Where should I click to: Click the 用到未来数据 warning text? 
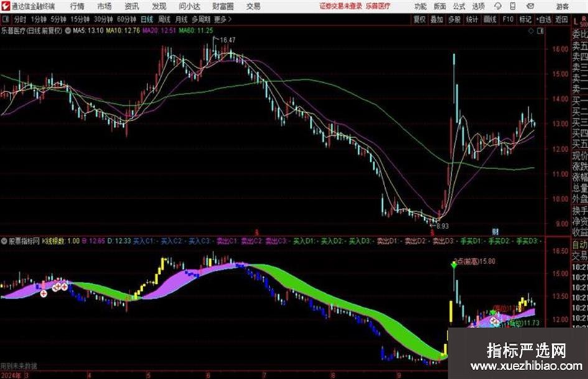[19, 366]
